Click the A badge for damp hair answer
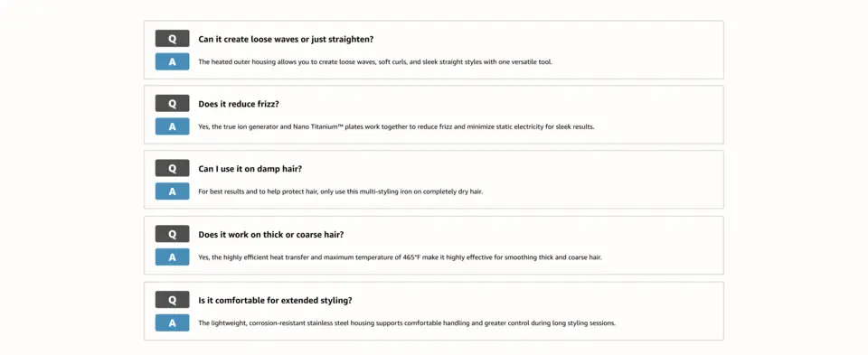 172,192
